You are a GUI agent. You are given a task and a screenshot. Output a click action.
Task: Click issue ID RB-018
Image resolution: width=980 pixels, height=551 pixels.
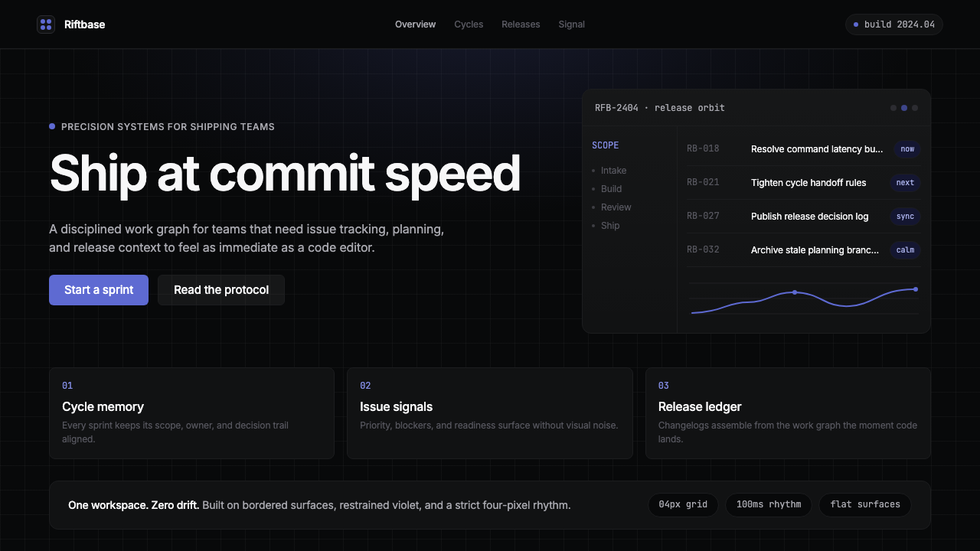pos(703,149)
